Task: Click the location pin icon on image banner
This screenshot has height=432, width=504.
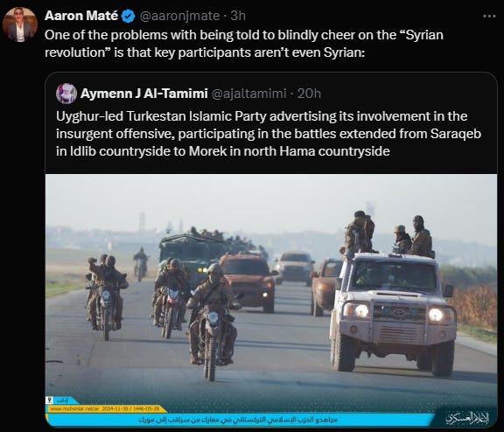Action: pos(49,401)
